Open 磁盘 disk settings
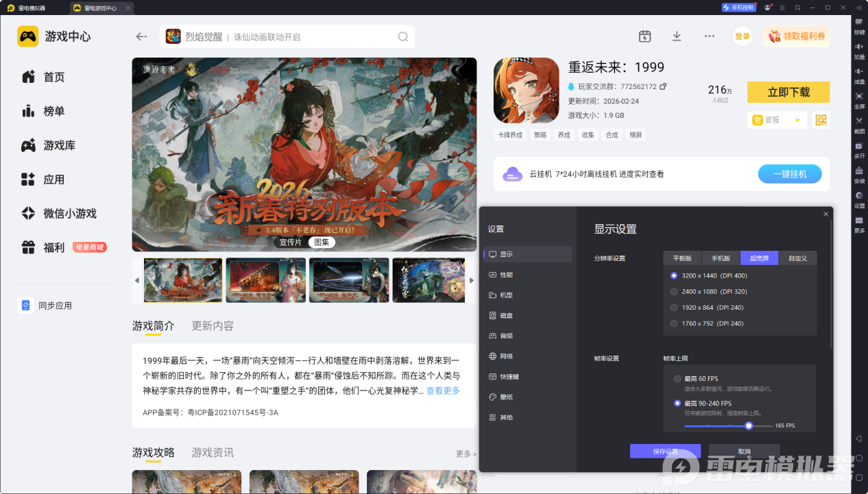Image resolution: width=868 pixels, height=494 pixels. click(527, 316)
